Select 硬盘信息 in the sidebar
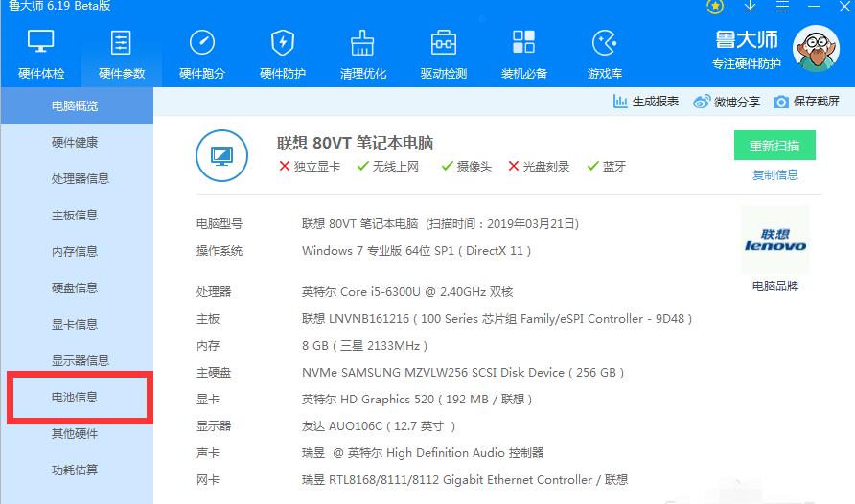855x504 pixels. [77, 287]
